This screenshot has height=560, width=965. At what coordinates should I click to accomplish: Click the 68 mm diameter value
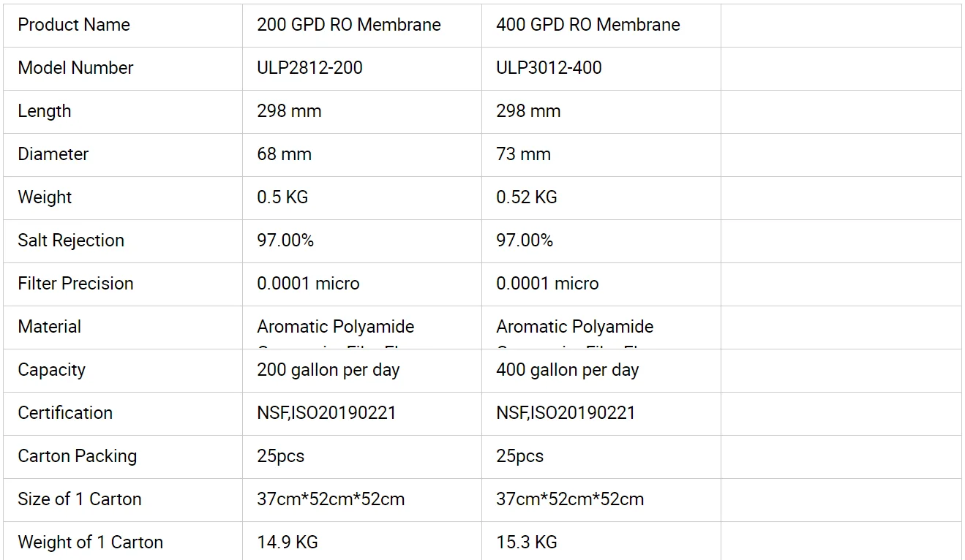284,154
